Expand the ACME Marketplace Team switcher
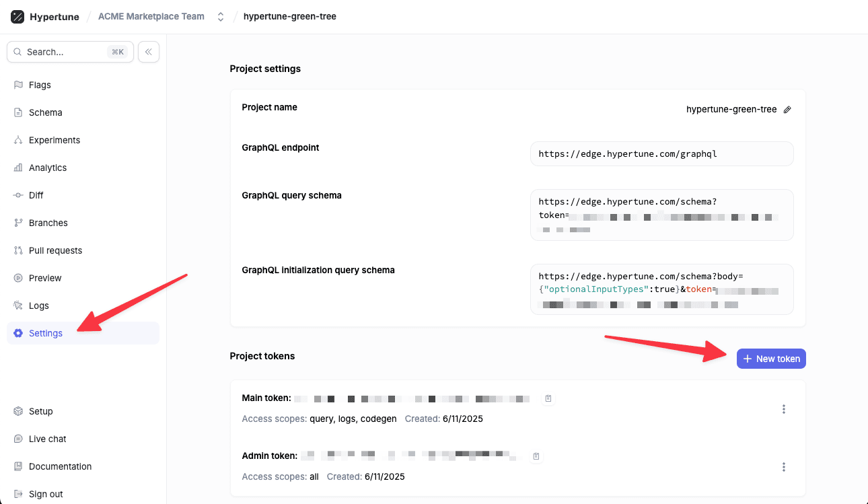The image size is (868, 504). coord(220,17)
